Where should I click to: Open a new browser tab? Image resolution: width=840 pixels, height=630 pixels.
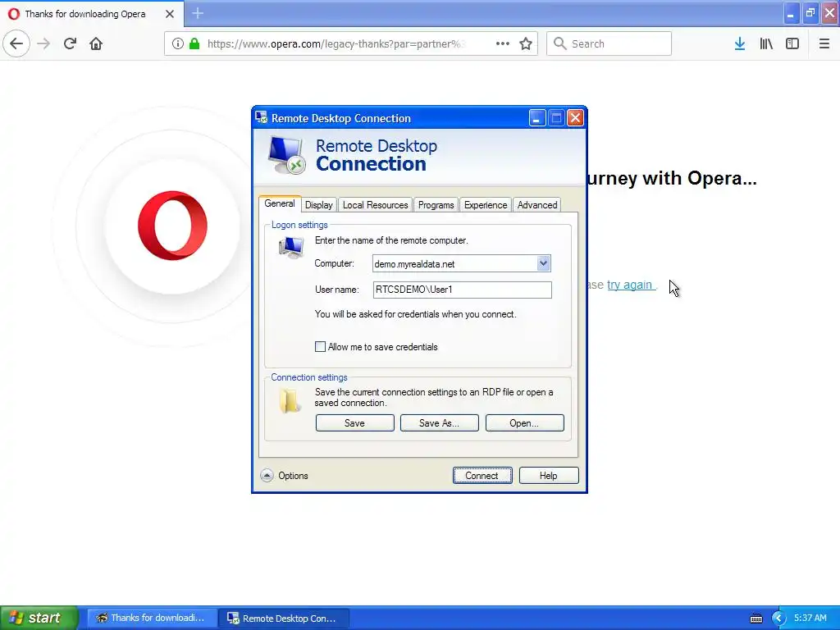point(198,13)
